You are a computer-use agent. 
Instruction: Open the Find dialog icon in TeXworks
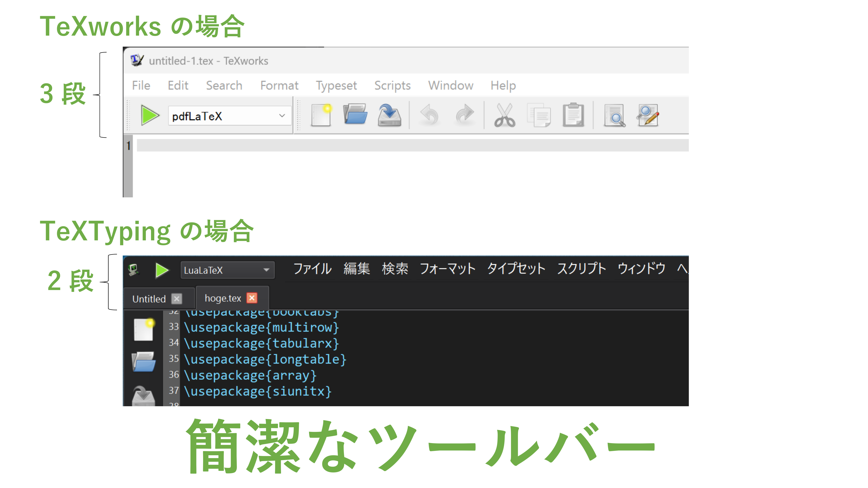(614, 116)
